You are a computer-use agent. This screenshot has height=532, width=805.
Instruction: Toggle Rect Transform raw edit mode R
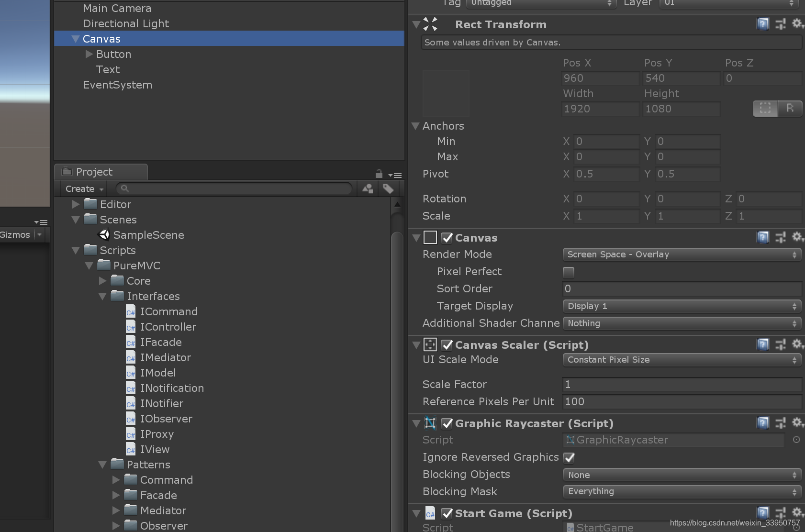click(790, 109)
